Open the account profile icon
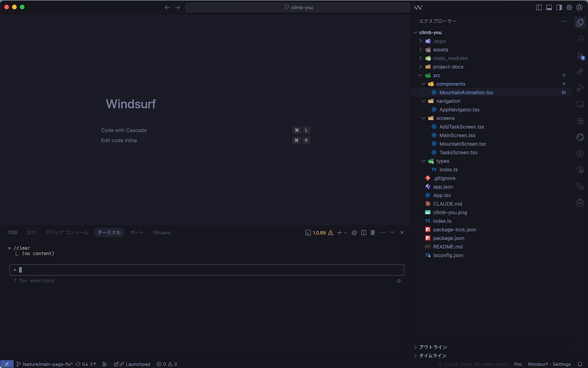This screenshot has height=368, width=588. 580,7
